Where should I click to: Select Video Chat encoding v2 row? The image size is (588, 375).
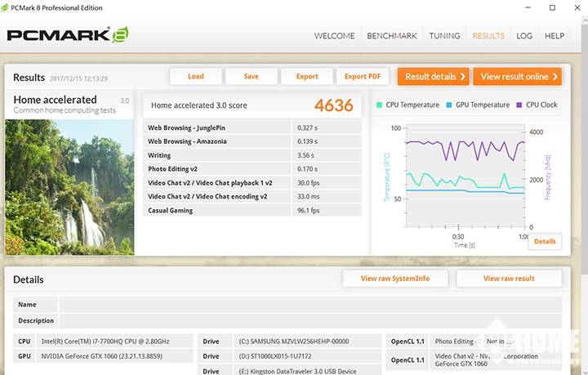click(252, 197)
